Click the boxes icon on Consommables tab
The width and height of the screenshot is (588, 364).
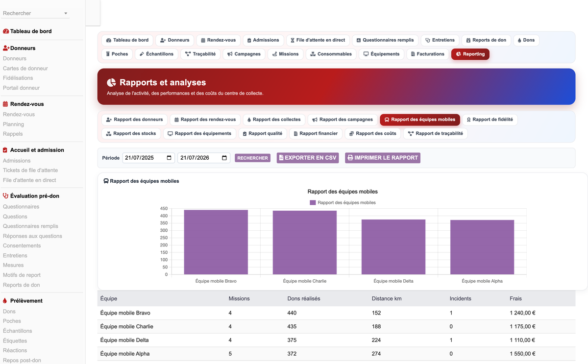click(313, 54)
